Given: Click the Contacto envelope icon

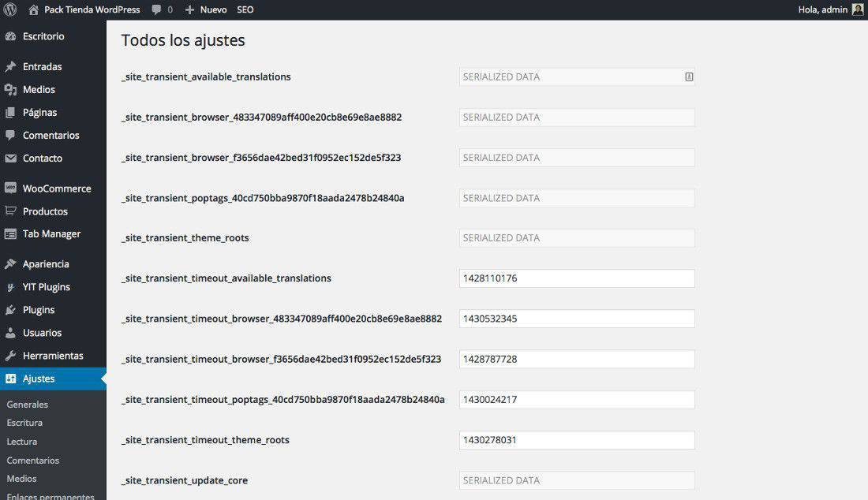Looking at the screenshot, I should click(10, 158).
